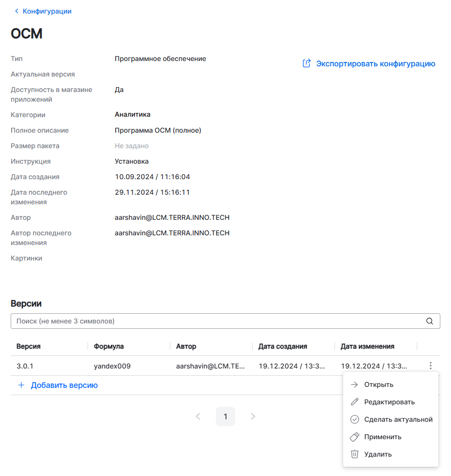Go to the previous page arrow
The height and width of the screenshot is (476, 451).
(x=198, y=416)
